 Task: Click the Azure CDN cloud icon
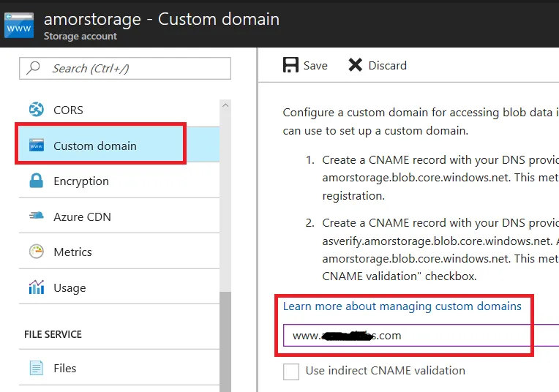click(x=37, y=216)
